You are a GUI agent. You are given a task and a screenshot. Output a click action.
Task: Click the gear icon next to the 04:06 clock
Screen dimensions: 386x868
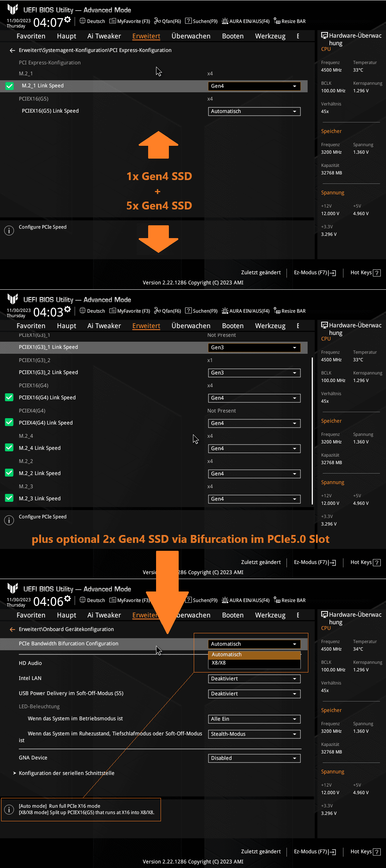pyautogui.click(x=67, y=598)
